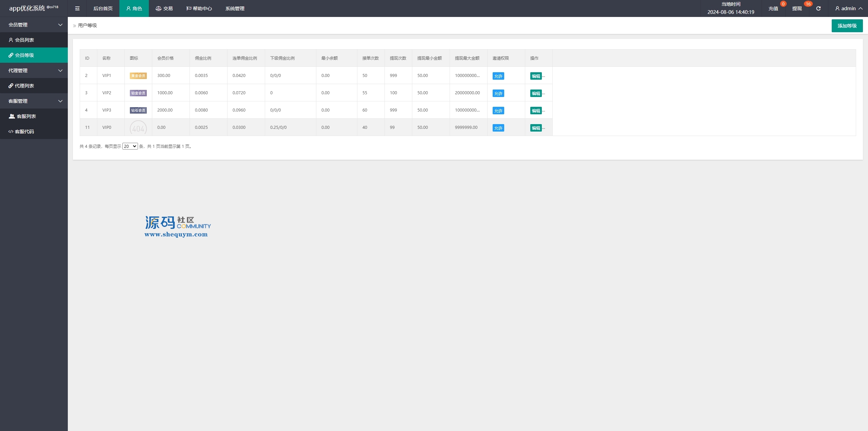Click the 1000.00 price cell of VIP2
The height and width of the screenshot is (431, 868).
[171, 93]
